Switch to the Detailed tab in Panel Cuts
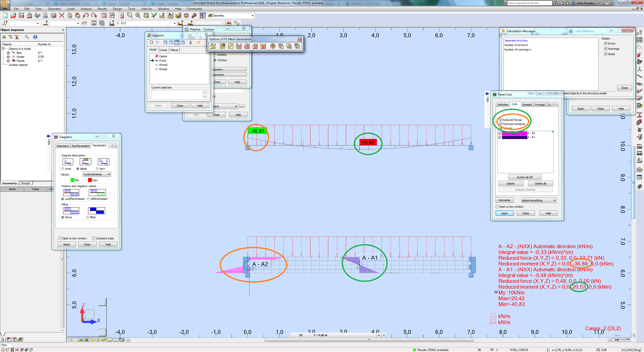Viewport: 644px width, 352px height. coord(527,105)
